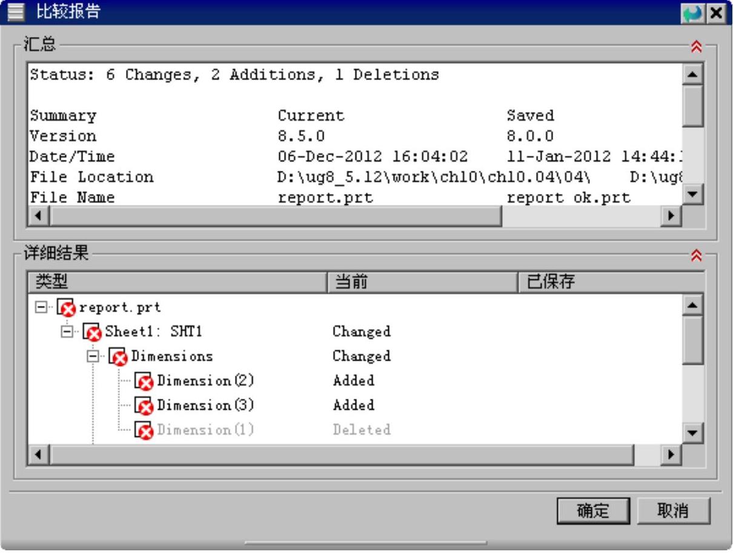Click the icon beside Dimension(2)

tap(144, 381)
